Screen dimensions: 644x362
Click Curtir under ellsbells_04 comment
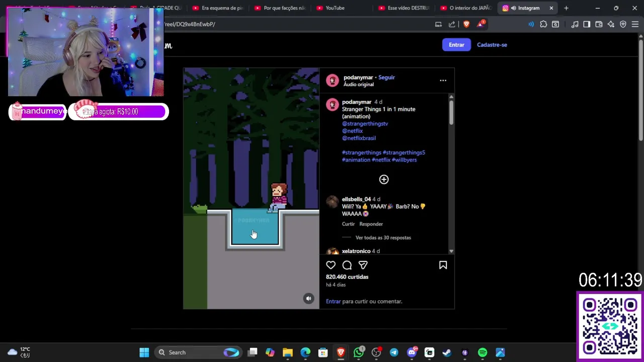point(348,224)
